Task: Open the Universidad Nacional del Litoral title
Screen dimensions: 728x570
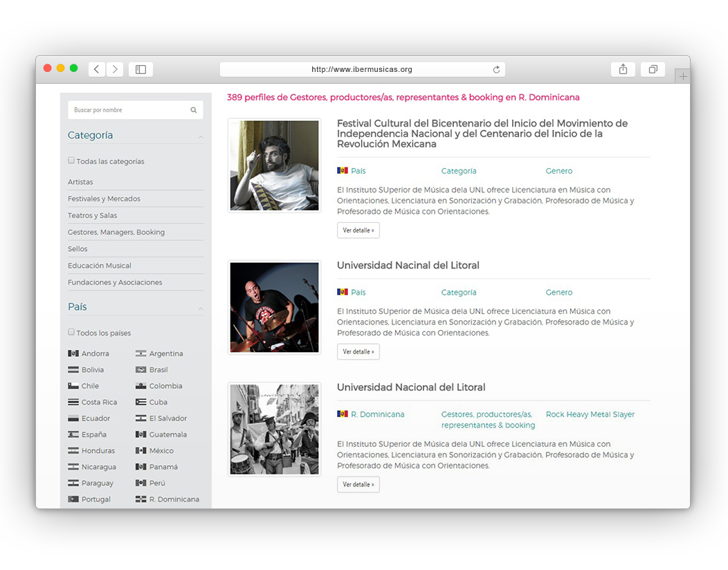Action: click(411, 387)
